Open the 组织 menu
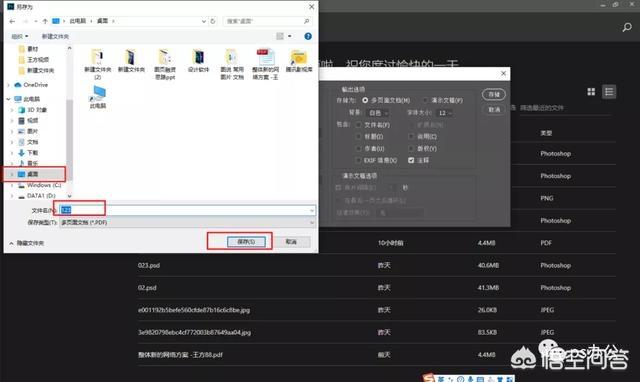Image resolution: width=640 pixels, height=382 pixels. [19, 36]
